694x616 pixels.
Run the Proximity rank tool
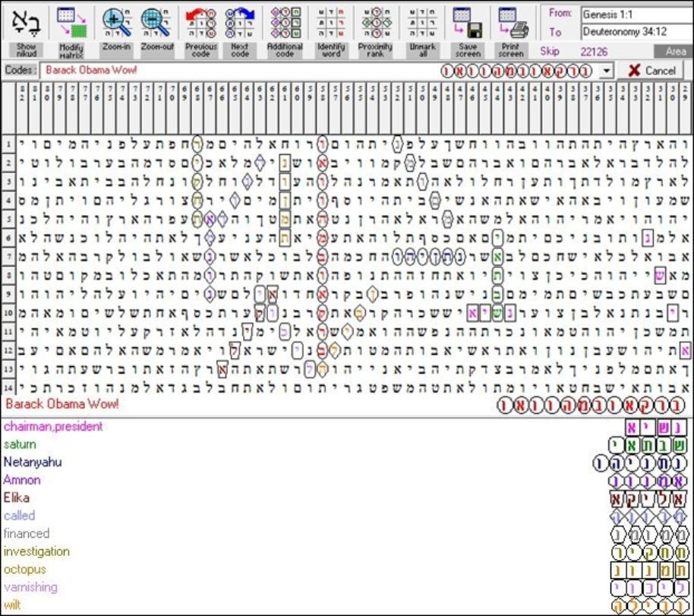375,31
